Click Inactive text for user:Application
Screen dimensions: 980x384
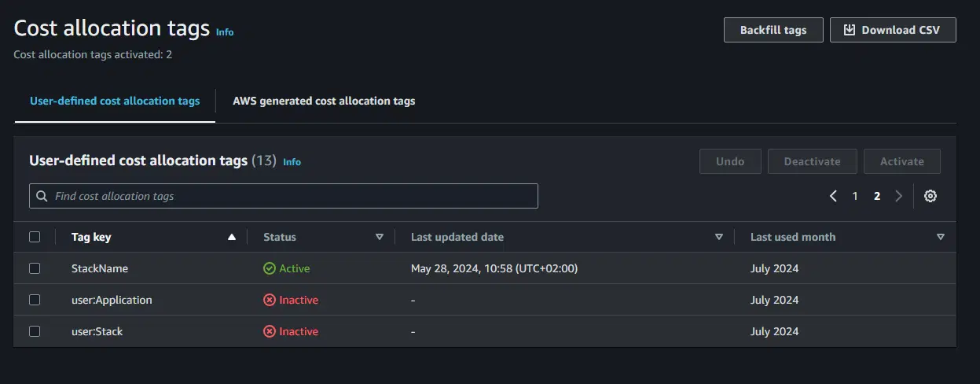(299, 300)
